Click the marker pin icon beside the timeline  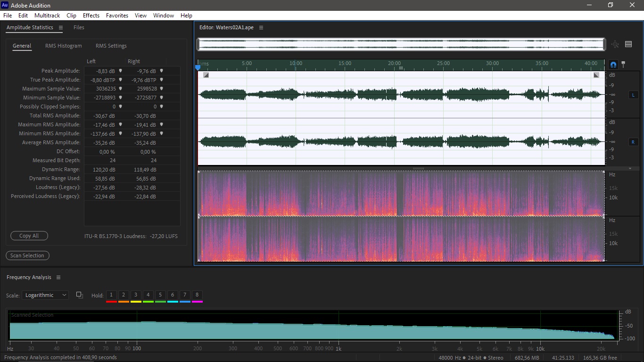[623, 65]
